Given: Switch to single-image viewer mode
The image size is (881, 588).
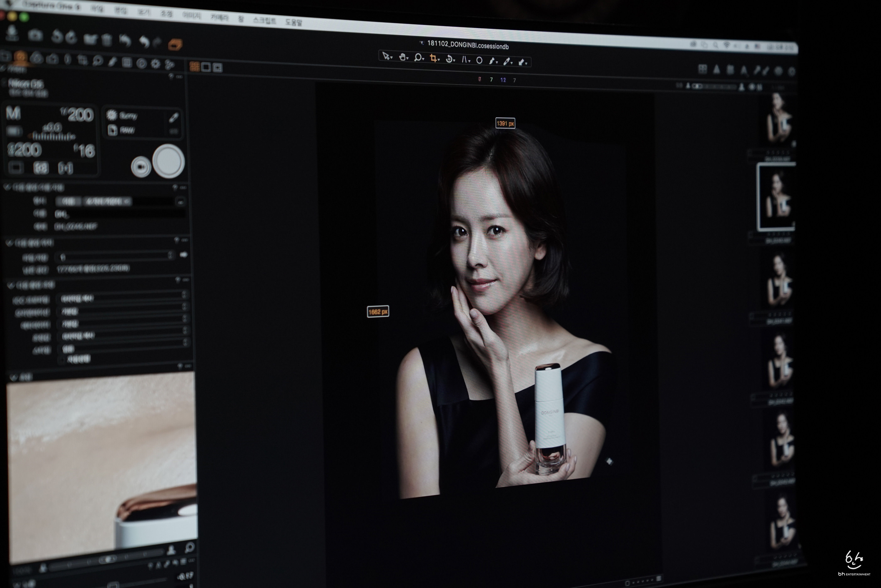Looking at the screenshot, I should pos(206,67).
